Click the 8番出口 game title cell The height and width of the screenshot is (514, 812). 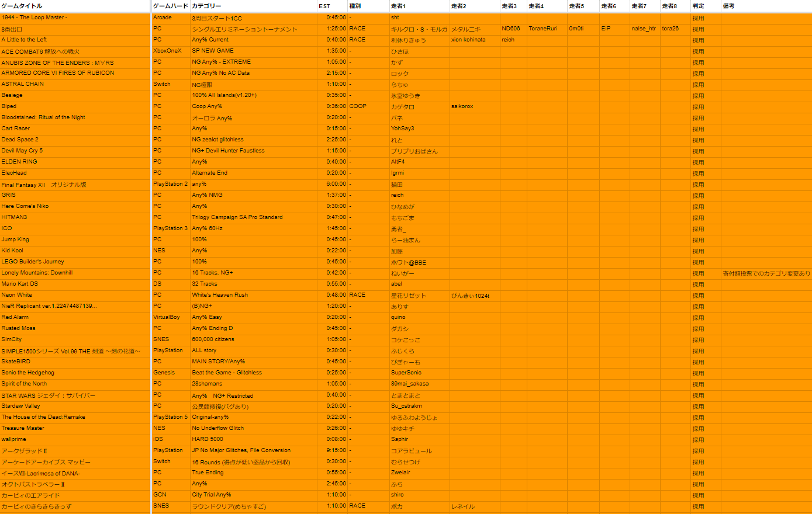point(75,29)
